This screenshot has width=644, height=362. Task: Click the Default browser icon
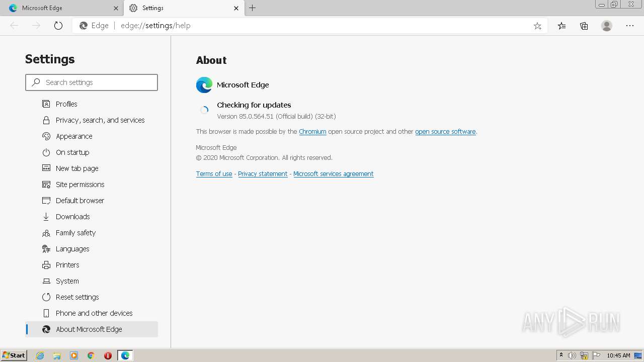point(46,201)
